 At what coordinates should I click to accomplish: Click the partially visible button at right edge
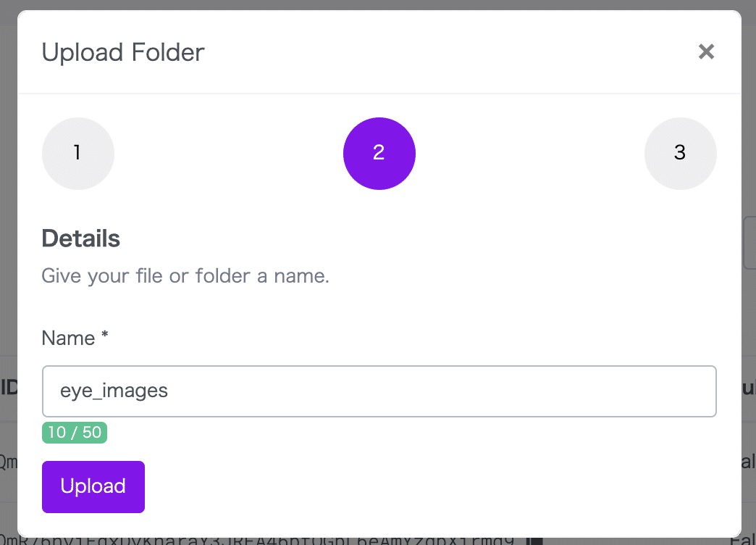click(x=749, y=243)
